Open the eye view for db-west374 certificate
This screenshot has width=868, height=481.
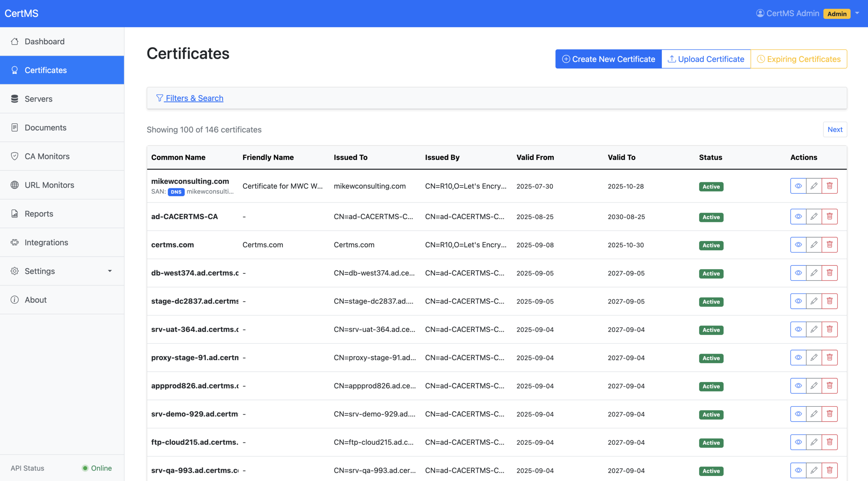pos(798,273)
